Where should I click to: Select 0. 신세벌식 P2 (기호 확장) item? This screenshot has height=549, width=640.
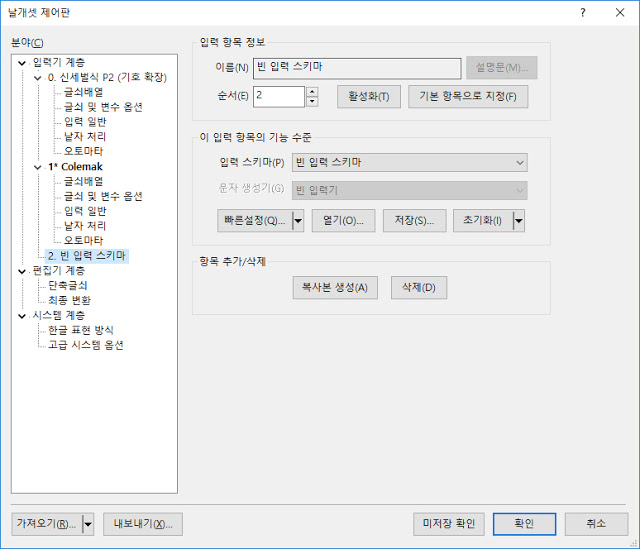point(107,78)
